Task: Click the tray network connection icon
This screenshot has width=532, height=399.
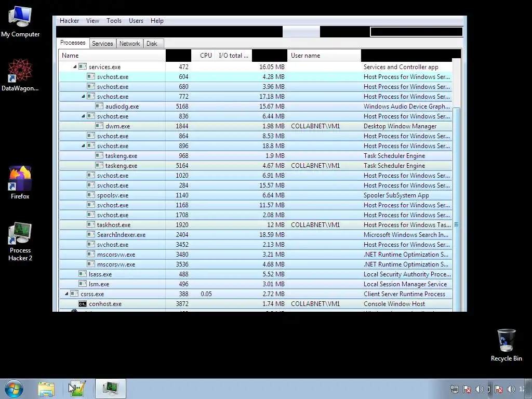Action: pyautogui.click(x=454, y=389)
